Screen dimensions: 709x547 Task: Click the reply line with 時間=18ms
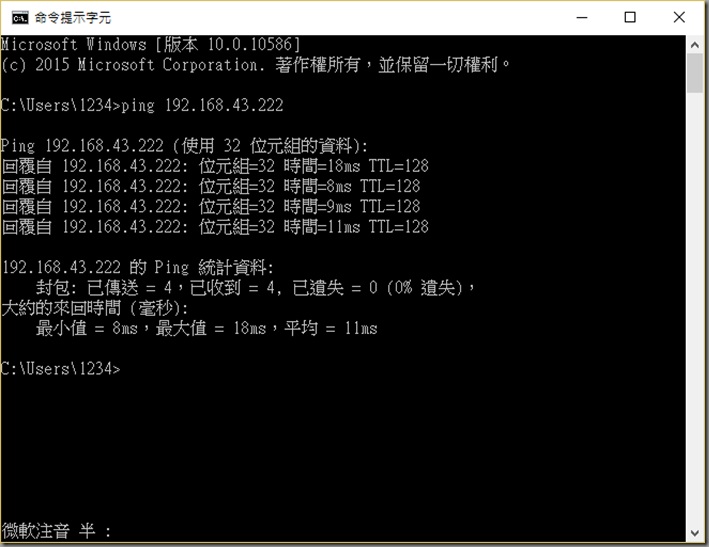pyautogui.click(x=215, y=166)
